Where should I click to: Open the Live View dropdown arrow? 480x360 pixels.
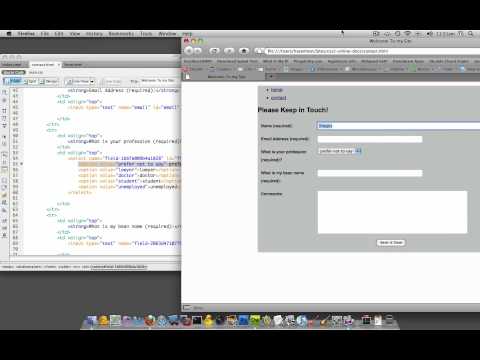(92, 81)
